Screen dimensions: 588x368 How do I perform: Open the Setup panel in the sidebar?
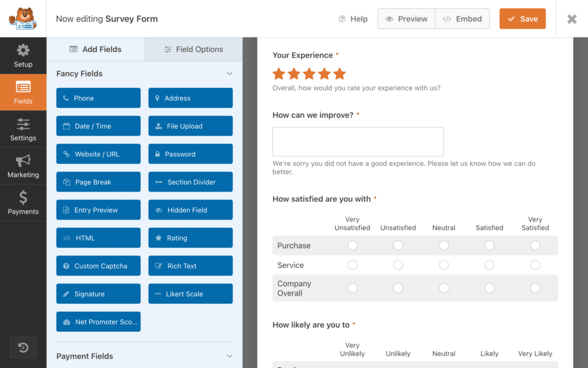point(23,56)
